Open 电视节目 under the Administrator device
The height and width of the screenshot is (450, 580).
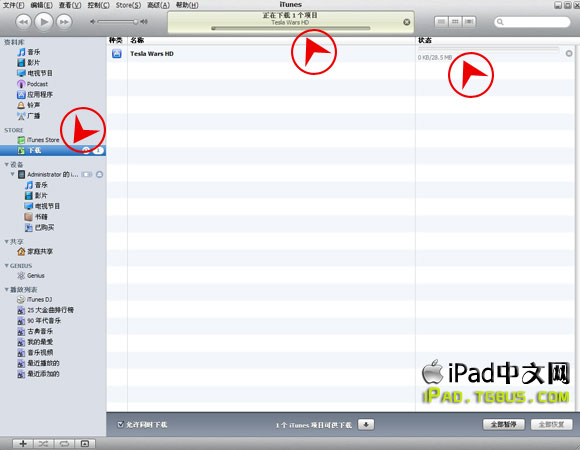[x=42, y=206]
